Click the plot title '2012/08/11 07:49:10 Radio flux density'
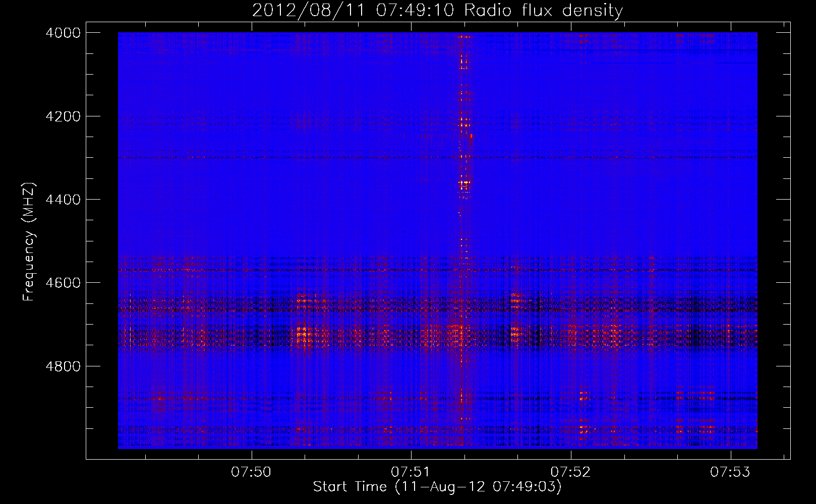Viewport: 816px width, 504px height. click(x=437, y=10)
